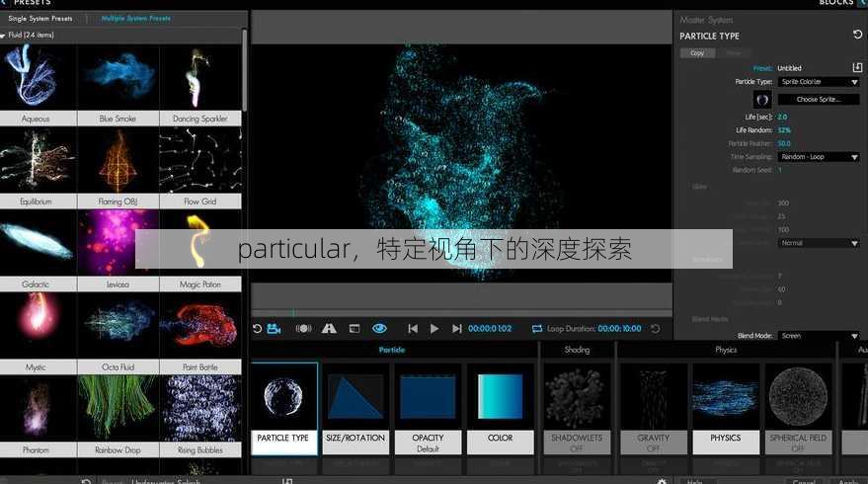Viewport: 868px width, 484px height.
Task: Toggle the composition frame window icon
Action: 355,328
